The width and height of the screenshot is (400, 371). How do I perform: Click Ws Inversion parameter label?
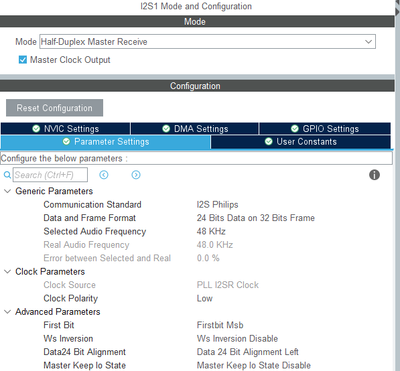[x=68, y=338]
